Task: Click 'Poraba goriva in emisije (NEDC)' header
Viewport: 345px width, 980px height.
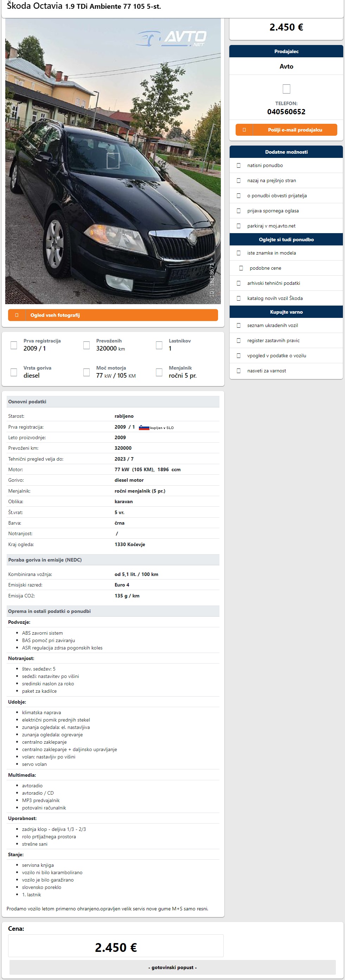Action: (113, 560)
